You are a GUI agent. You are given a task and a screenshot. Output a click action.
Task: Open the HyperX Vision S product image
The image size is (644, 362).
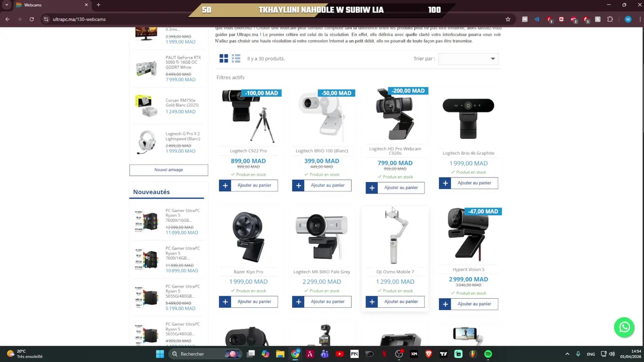pos(468,234)
